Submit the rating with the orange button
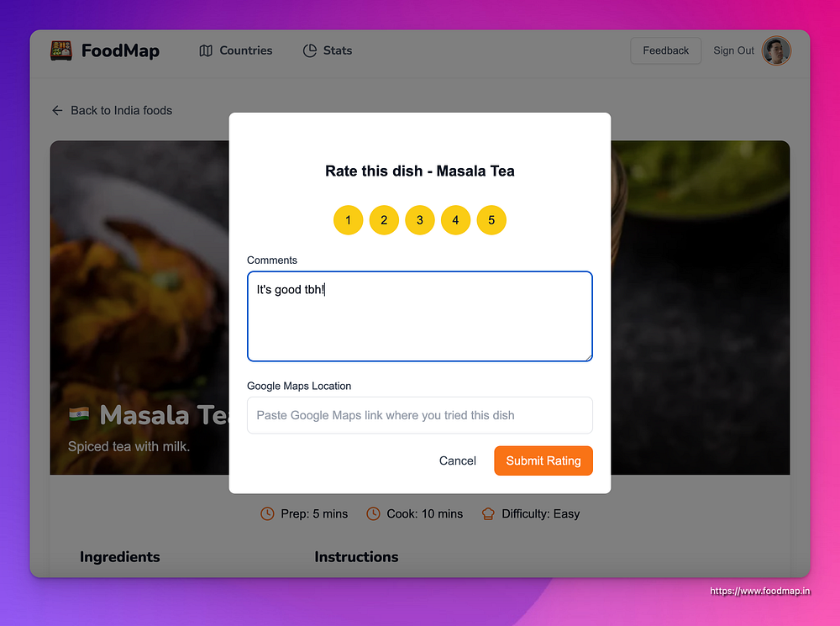 (x=543, y=461)
